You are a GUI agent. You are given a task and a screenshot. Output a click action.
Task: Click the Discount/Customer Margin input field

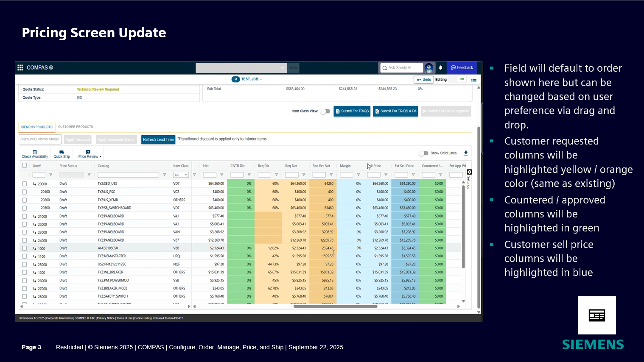(x=40, y=139)
